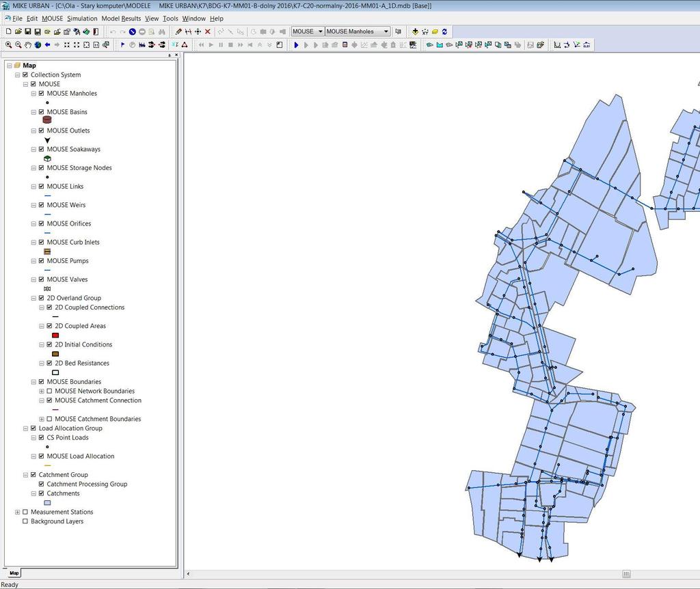700x589 pixels.
Task: Select the Map tab at panel bottom
Action: [14, 573]
